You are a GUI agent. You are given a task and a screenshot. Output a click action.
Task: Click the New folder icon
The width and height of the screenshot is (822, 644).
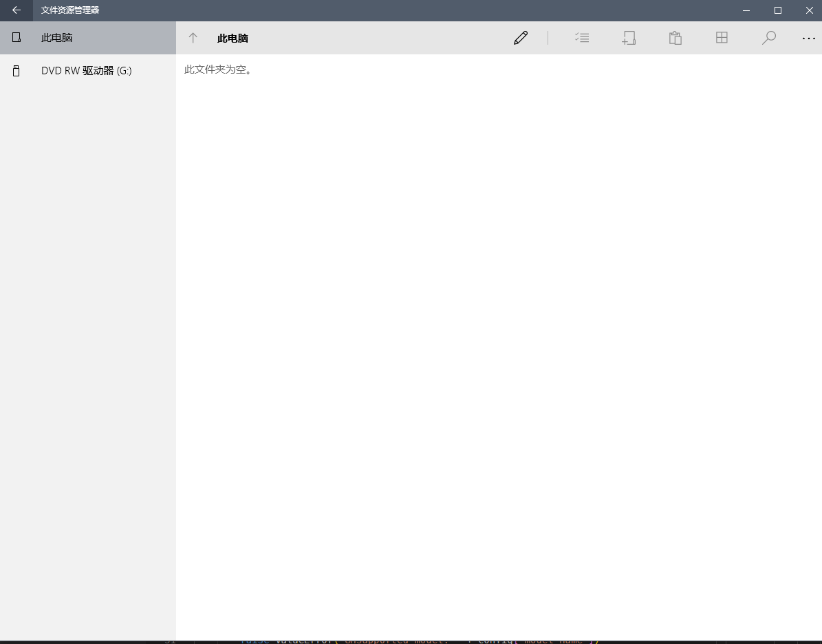[628, 38]
